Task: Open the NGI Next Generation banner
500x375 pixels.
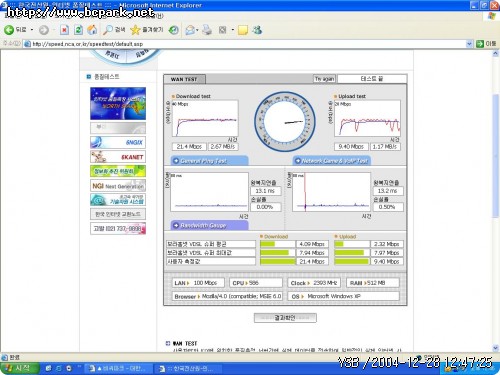Action: [x=118, y=186]
